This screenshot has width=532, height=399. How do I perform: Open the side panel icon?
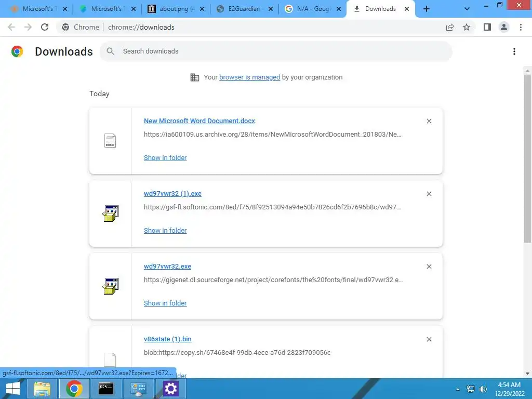[487, 27]
